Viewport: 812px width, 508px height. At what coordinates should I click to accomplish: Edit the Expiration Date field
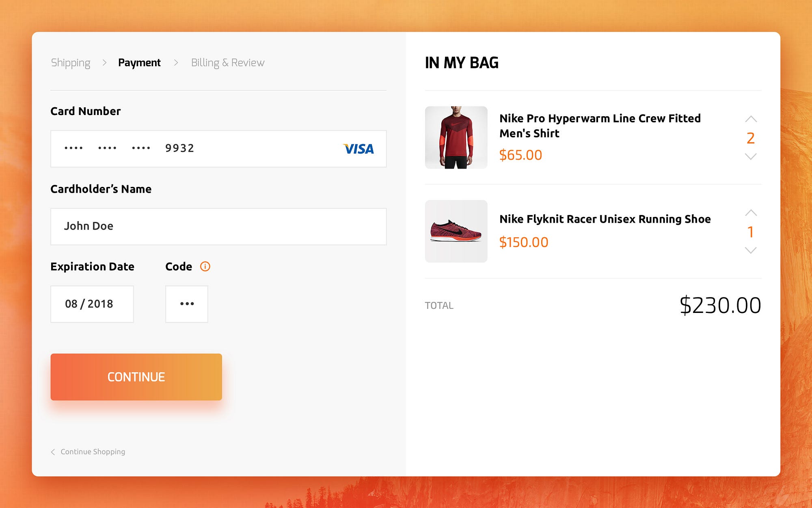[x=92, y=304]
